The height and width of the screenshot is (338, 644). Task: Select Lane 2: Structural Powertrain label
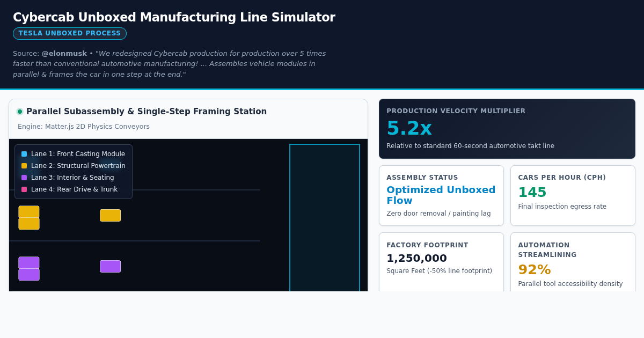click(78, 166)
